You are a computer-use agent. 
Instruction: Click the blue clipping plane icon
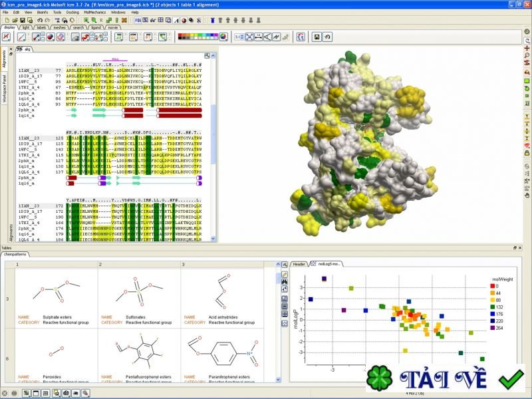(213, 21)
